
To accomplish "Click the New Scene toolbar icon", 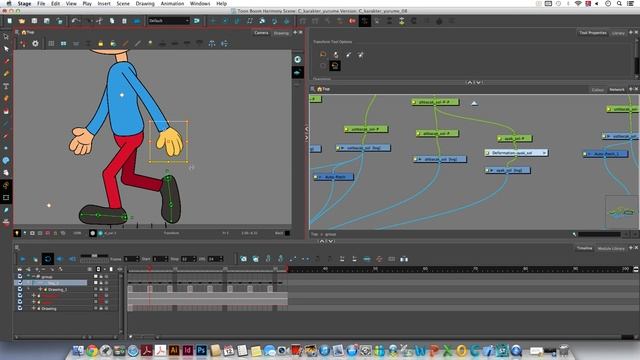I will (9, 21).
